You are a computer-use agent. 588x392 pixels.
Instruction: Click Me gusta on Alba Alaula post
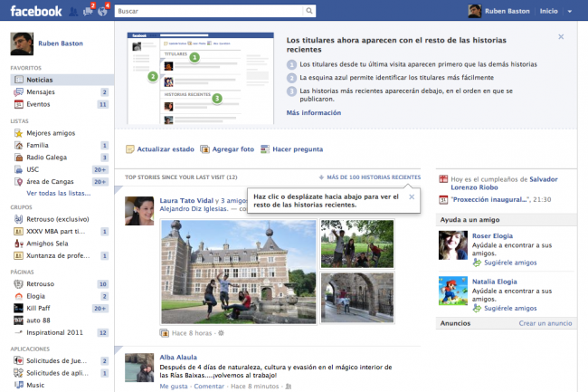pyautogui.click(x=174, y=386)
